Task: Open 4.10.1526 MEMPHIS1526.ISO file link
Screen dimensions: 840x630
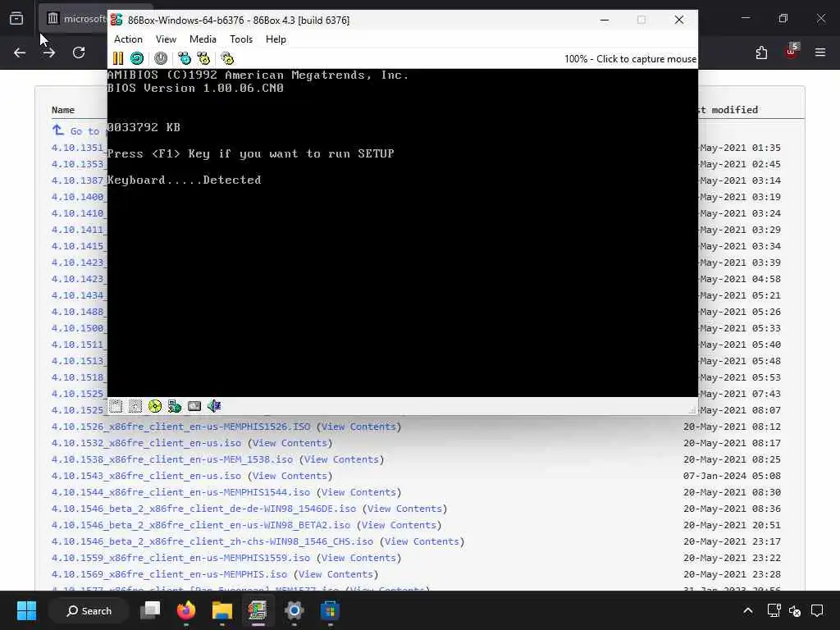Action: tap(181, 427)
